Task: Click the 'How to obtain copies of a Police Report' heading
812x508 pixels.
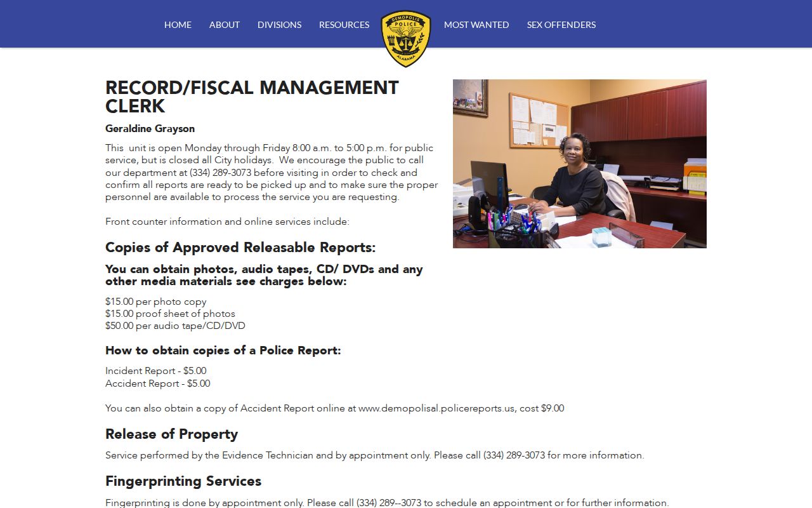Action: (223, 351)
